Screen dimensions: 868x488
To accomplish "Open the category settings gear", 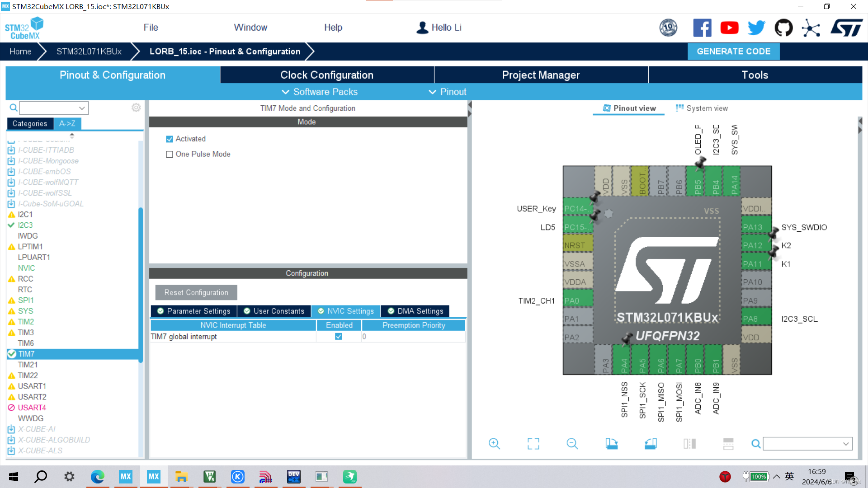I will 136,108.
